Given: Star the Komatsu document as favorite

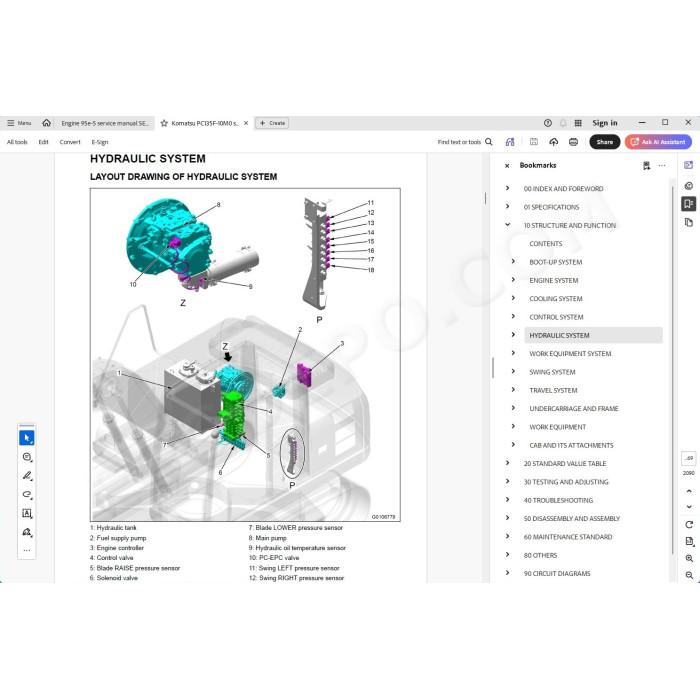Looking at the screenshot, I should 164,123.
